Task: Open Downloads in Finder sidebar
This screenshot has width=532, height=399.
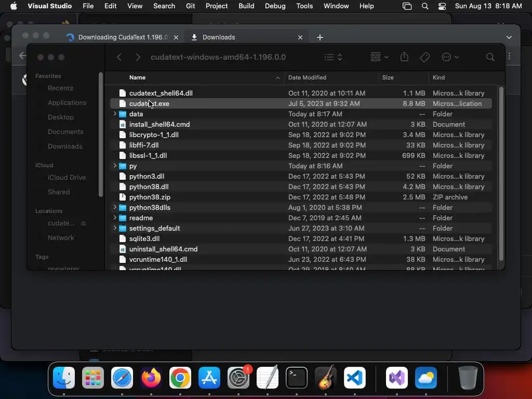Action: 65,146
